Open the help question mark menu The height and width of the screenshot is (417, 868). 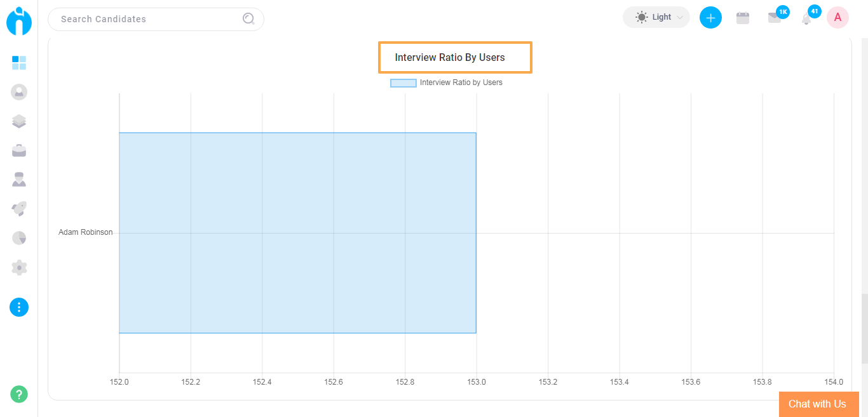pyautogui.click(x=19, y=394)
